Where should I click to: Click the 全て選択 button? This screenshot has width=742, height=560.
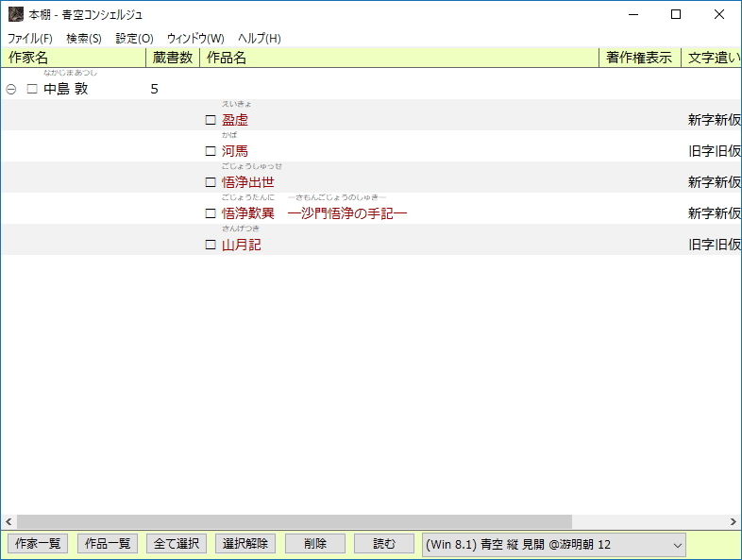[x=177, y=543]
